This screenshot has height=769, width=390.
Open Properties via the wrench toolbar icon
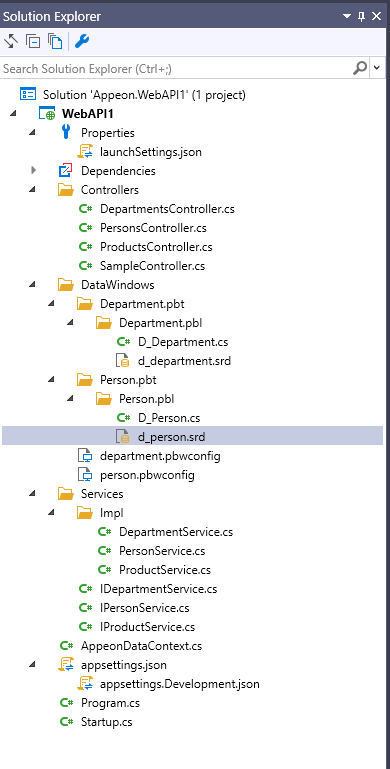[81, 41]
